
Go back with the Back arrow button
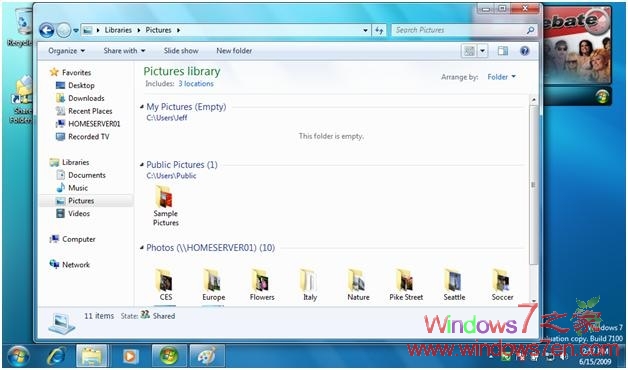(46, 30)
